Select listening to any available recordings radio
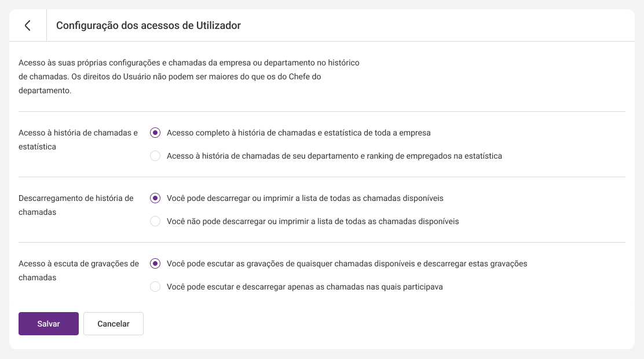This screenshot has height=359, width=644. [x=155, y=263]
